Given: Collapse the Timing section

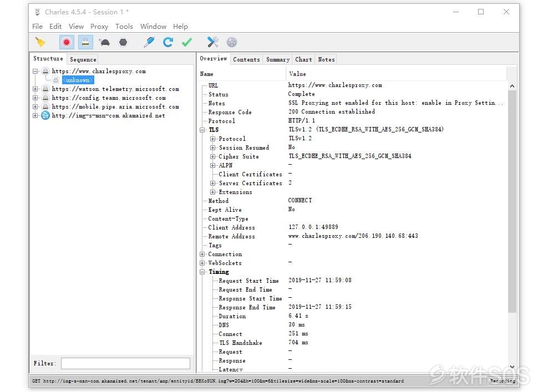Looking at the screenshot, I should 202,272.
